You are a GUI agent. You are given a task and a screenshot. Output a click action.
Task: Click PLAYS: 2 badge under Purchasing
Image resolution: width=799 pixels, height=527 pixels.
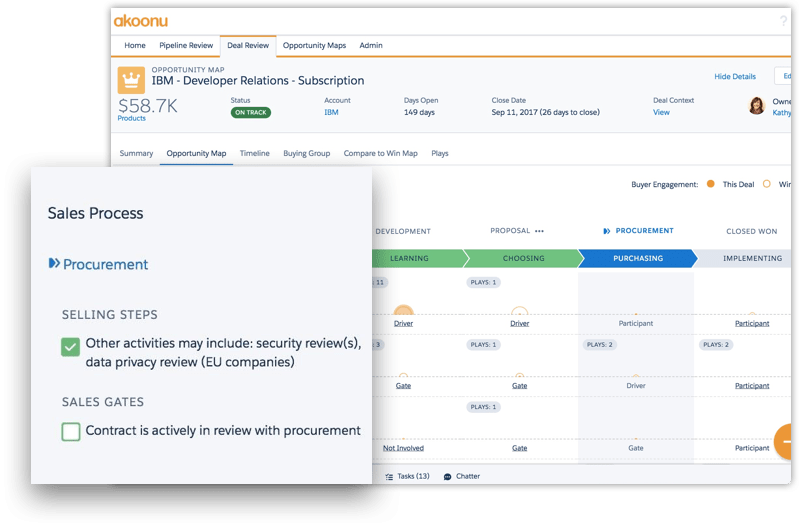(600, 345)
